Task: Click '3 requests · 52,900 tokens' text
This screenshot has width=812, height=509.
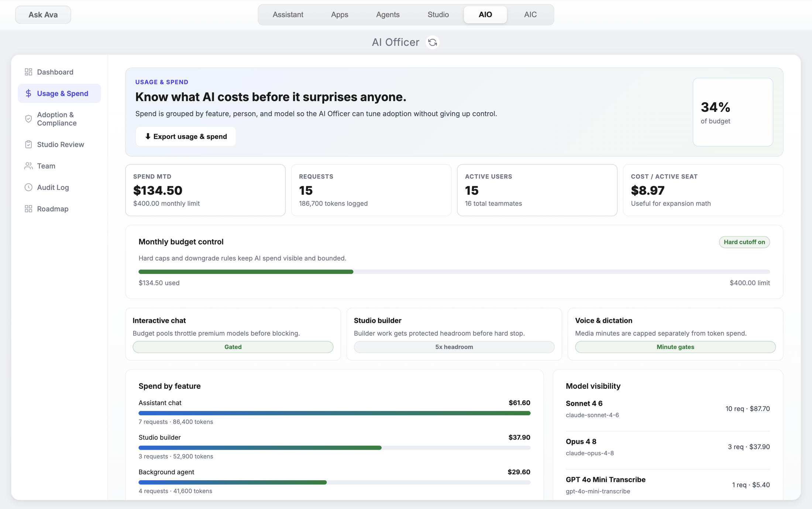Action: click(x=176, y=456)
